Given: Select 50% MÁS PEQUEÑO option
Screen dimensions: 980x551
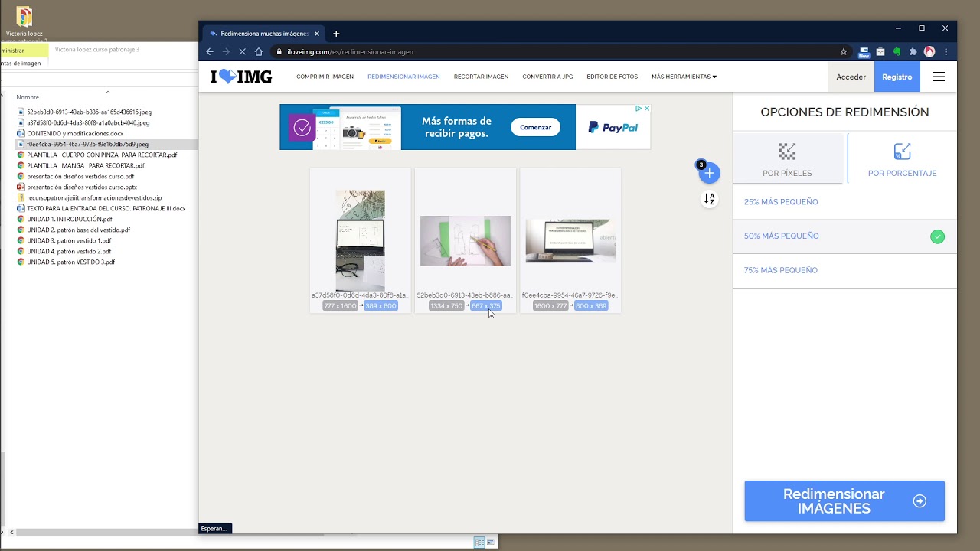Looking at the screenshot, I should [844, 236].
